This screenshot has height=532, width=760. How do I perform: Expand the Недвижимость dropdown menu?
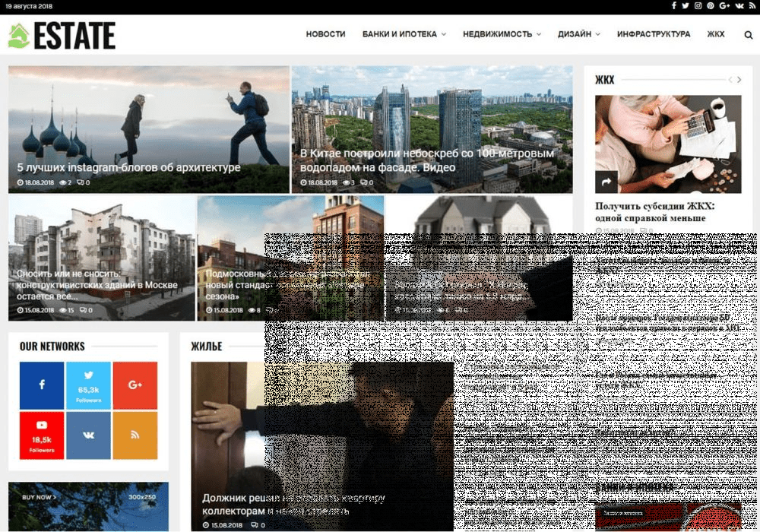tap(502, 34)
